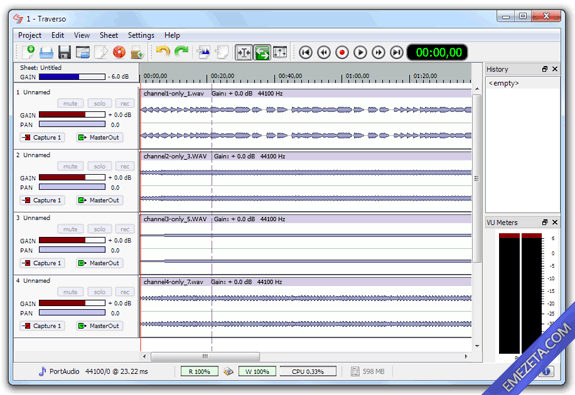Click the 00:00,00 time display
The image size is (575, 395).
point(438,52)
